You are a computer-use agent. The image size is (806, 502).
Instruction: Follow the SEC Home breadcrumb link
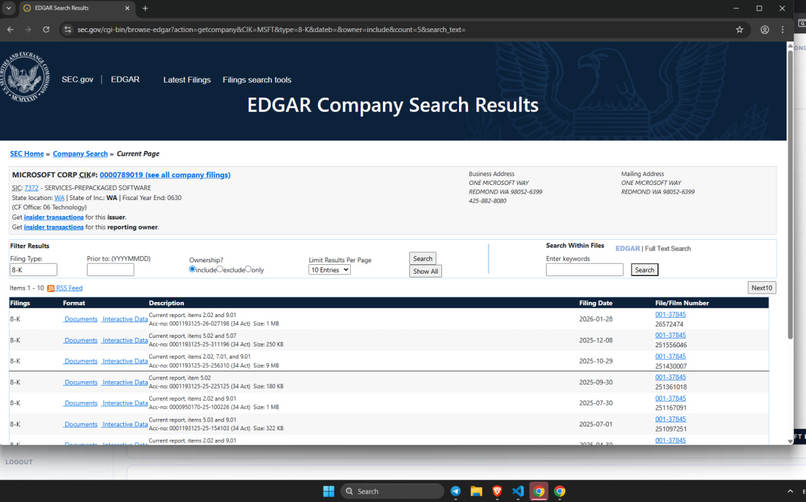point(27,154)
